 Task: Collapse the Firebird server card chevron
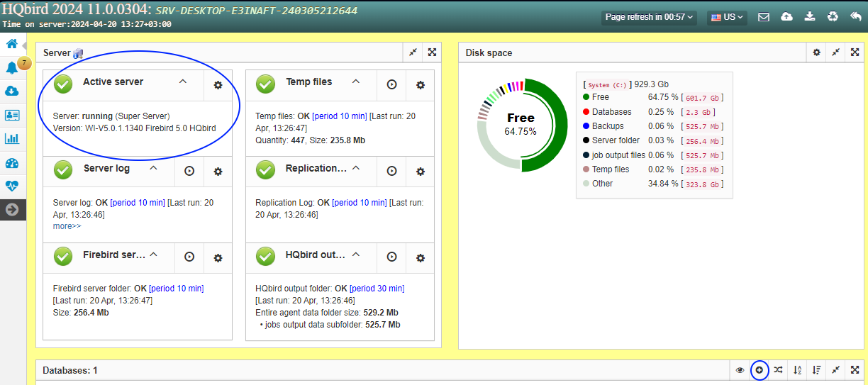154,254
